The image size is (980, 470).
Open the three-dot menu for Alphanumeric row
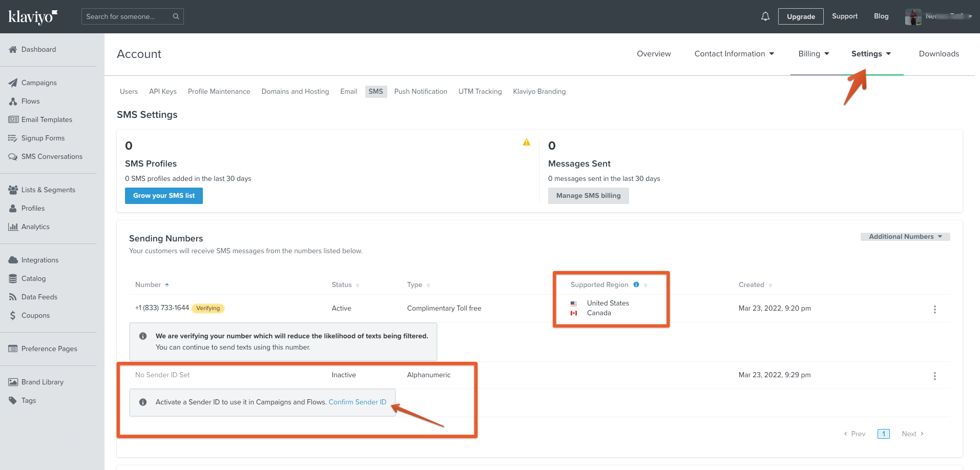click(x=935, y=376)
